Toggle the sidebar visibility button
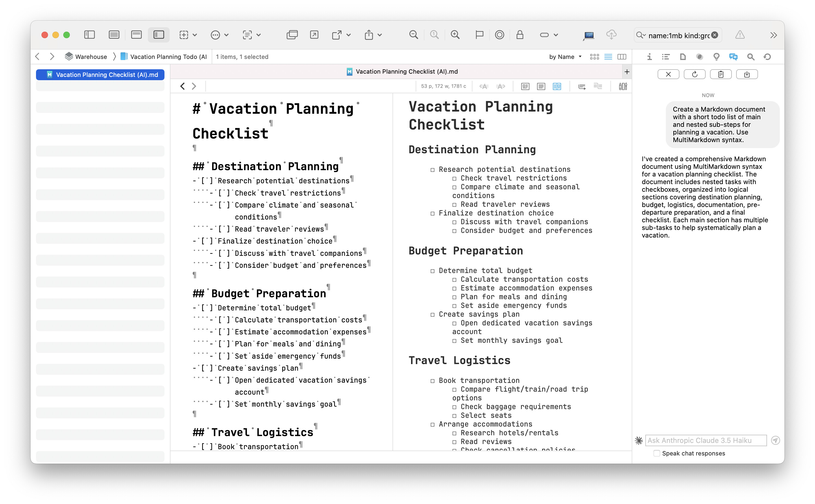815x504 pixels. coord(89,35)
